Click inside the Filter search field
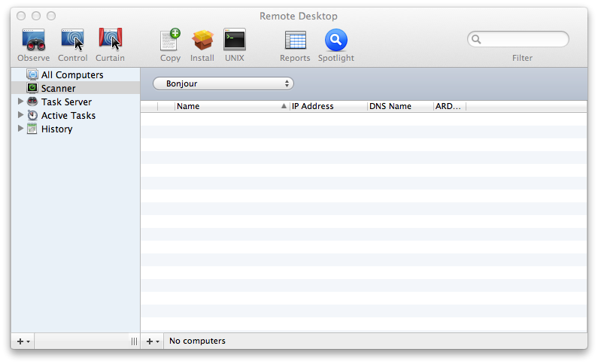This screenshot has height=364, width=598. coord(518,39)
